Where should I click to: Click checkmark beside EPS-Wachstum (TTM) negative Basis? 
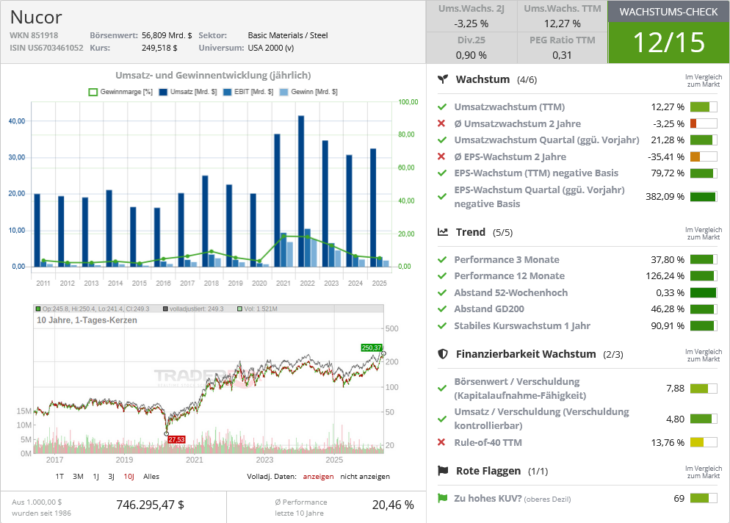(x=442, y=173)
